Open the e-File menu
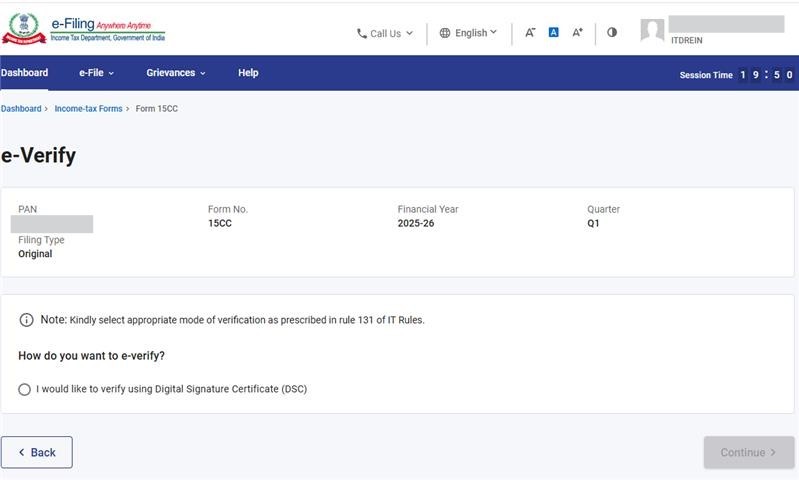The width and height of the screenshot is (799, 480). tap(96, 73)
